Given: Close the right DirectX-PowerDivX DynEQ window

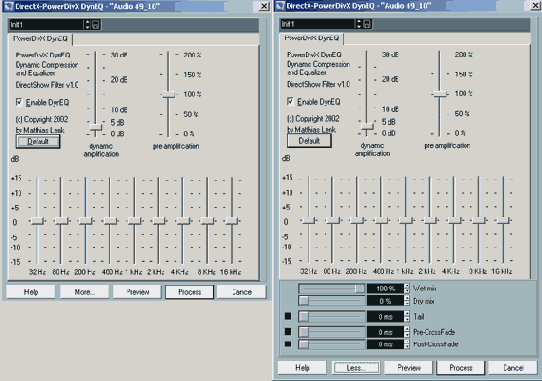Looking at the screenshot, I should coord(536,6).
